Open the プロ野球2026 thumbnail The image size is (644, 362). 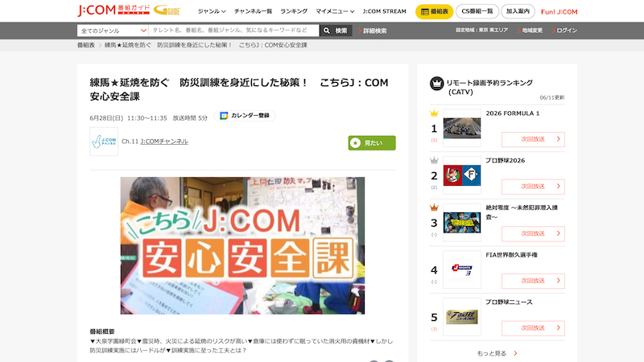(x=461, y=175)
